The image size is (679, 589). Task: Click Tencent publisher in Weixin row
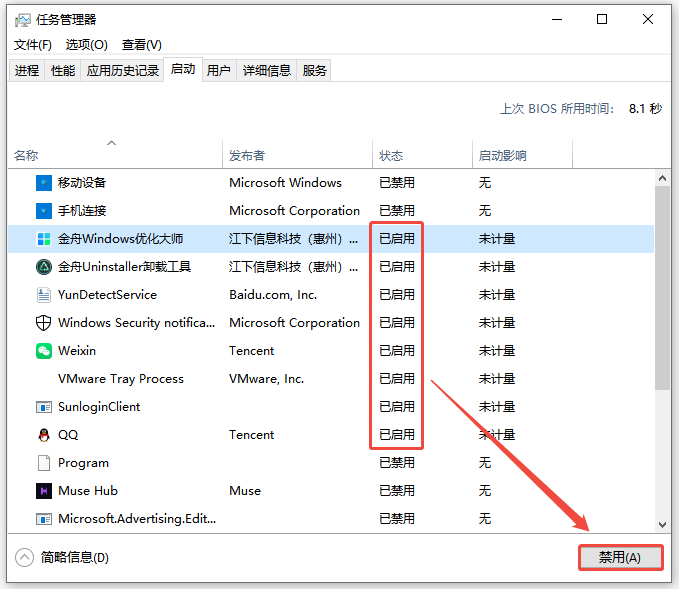pyautogui.click(x=252, y=351)
